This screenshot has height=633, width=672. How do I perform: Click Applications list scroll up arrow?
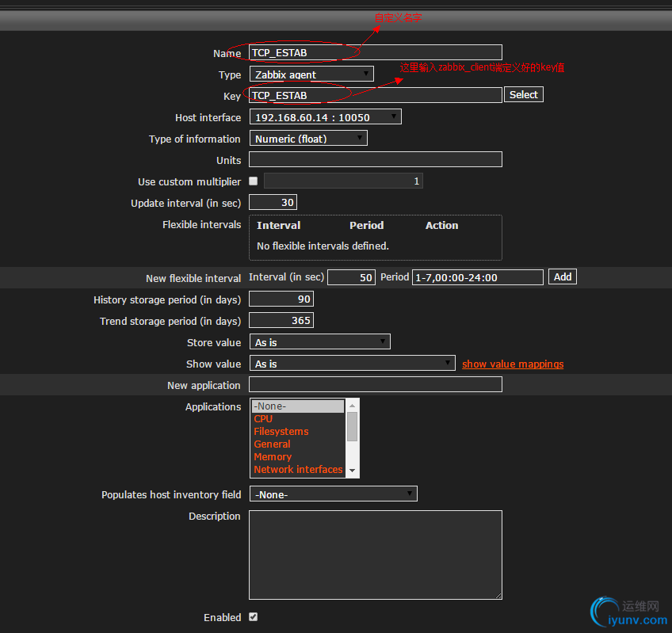coord(353,406)
